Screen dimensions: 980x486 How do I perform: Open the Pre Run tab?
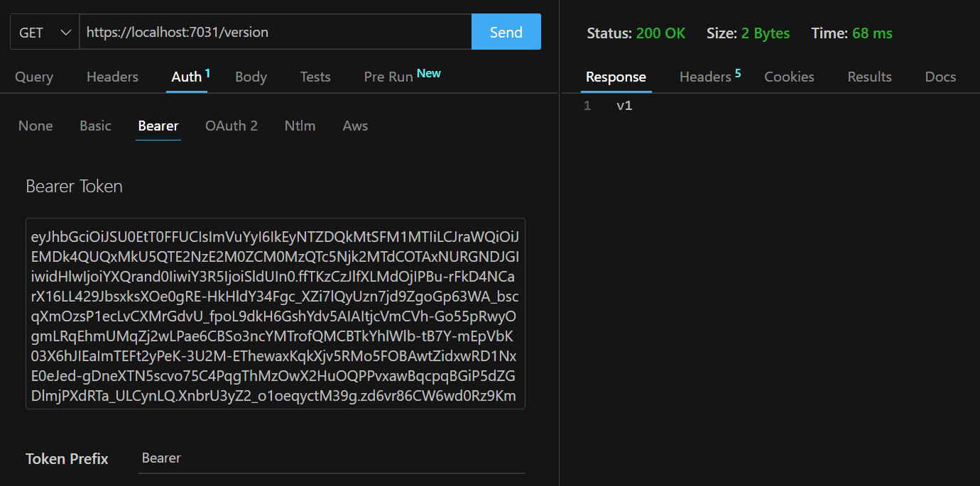402,76
